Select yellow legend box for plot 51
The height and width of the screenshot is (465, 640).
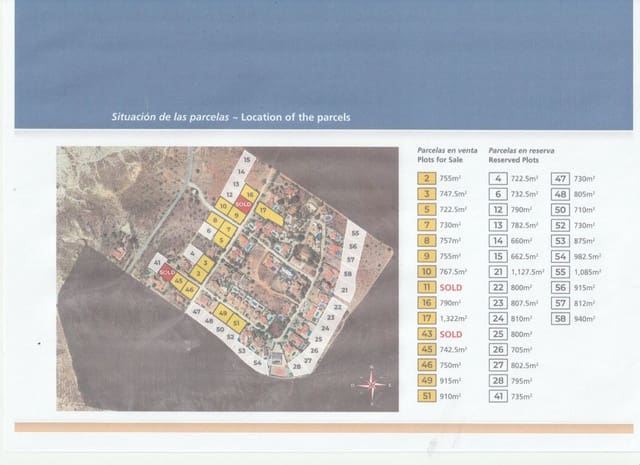tap(427, 396)
